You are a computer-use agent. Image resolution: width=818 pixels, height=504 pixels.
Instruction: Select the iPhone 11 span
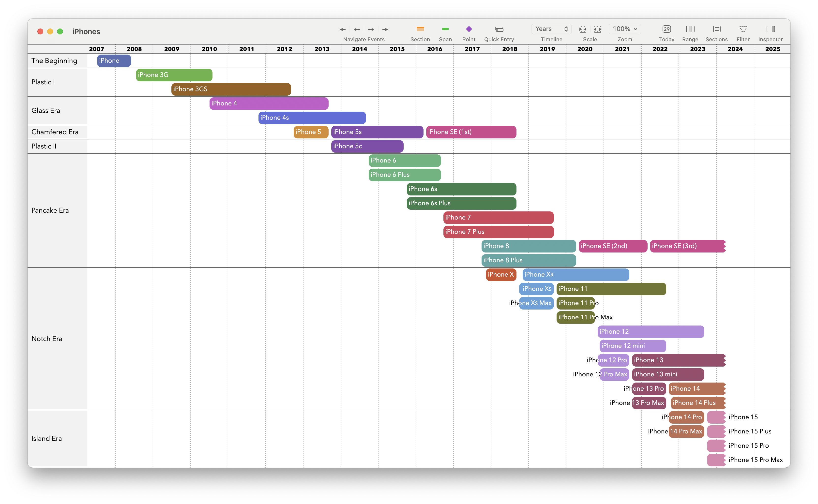pos(611,289)
